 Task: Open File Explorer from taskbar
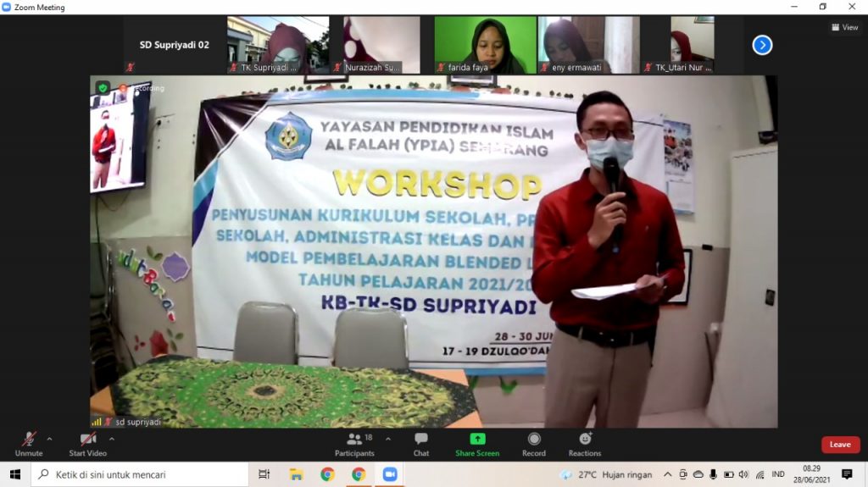pyautogui.click(x=296, y=474)
